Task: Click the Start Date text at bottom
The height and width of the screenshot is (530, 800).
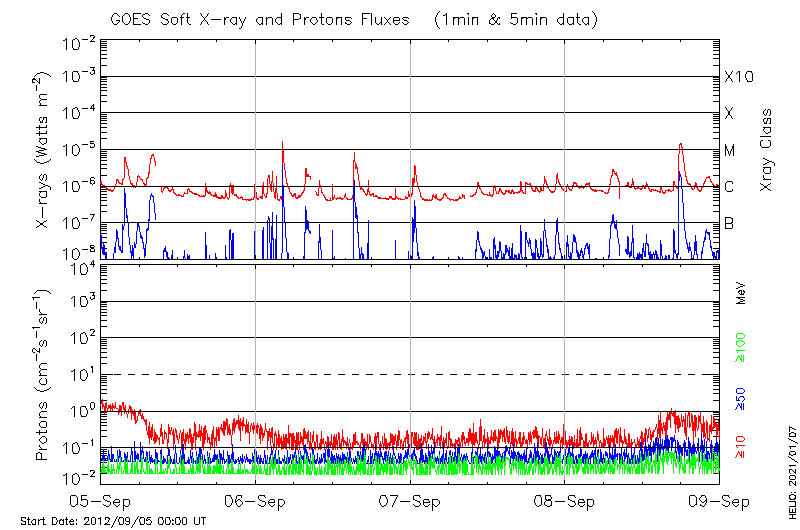Action: (x=113, y=521)
